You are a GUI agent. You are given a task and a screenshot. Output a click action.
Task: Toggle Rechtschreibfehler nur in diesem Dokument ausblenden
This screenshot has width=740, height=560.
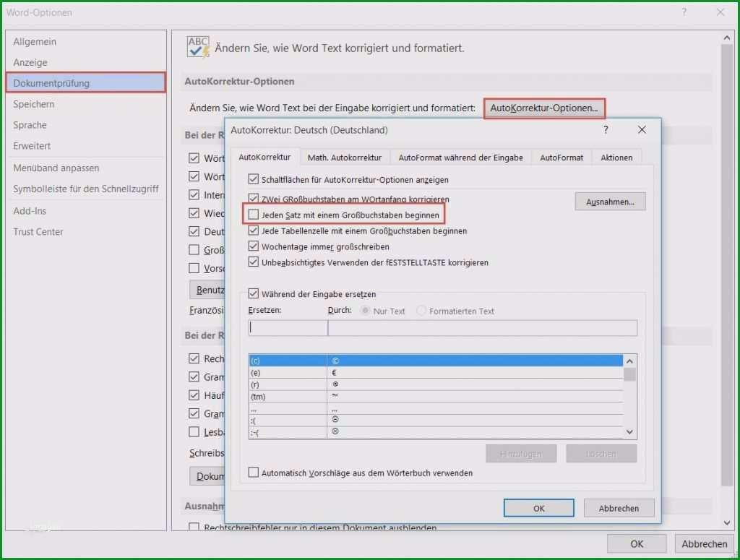point(194,526)
